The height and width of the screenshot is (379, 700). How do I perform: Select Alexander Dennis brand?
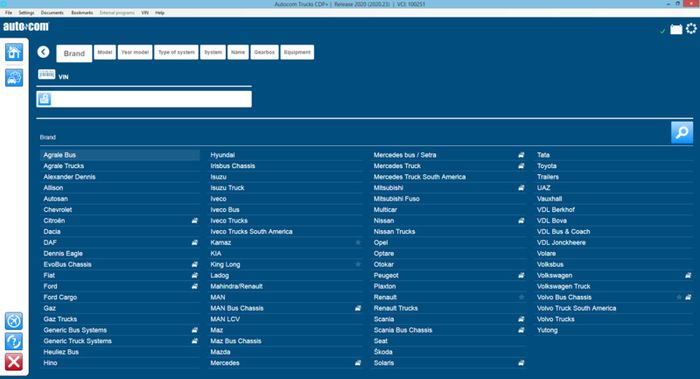[120, 177]
